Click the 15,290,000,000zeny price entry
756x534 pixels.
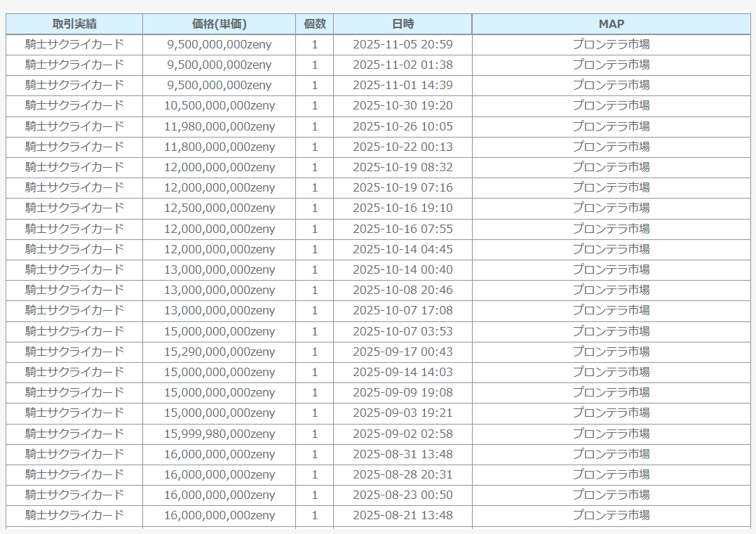(220, 352)
